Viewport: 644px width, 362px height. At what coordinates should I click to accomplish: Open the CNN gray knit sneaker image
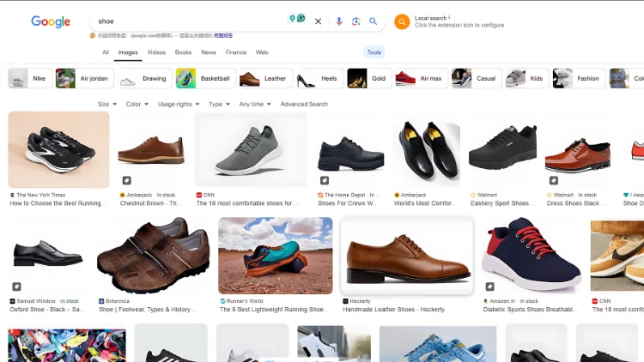(x=251, y=150)
